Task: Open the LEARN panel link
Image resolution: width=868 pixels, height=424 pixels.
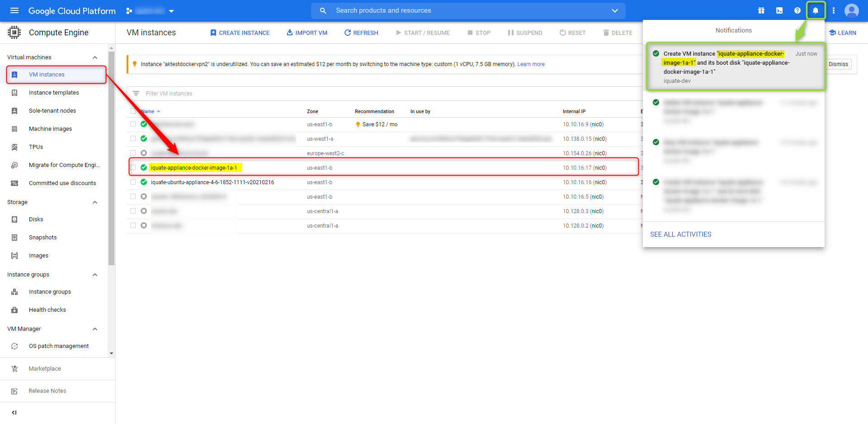Action: coord(843,33)
